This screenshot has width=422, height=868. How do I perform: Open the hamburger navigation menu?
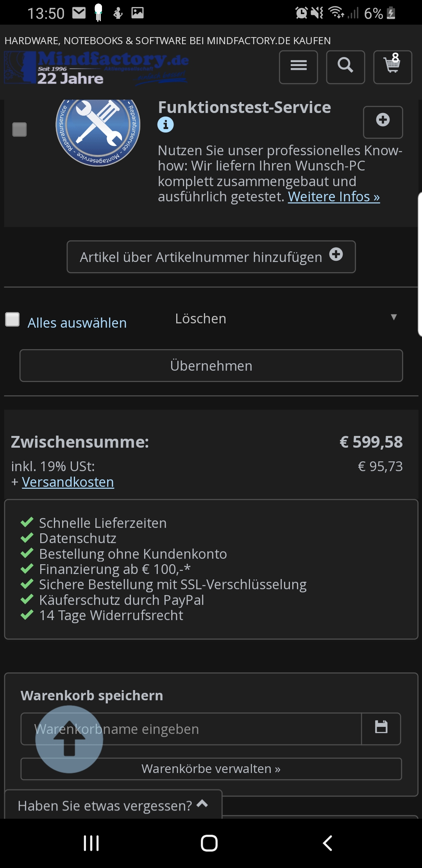pyautogui.click(x=298, y=67)
